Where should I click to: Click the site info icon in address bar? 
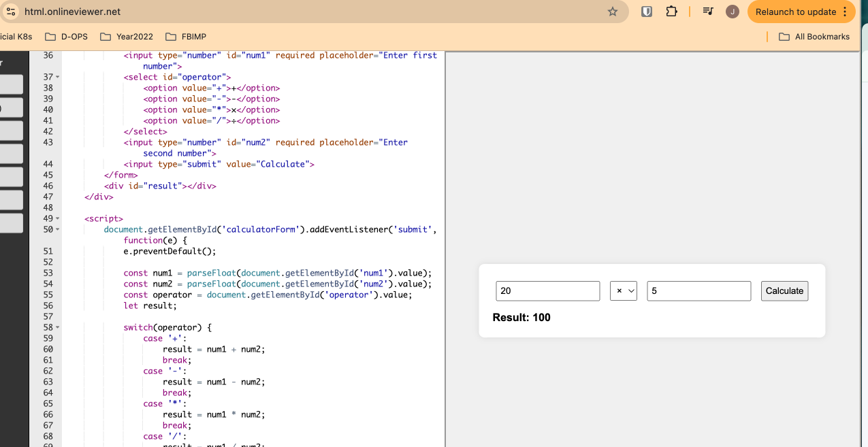(x=10, y=12)
